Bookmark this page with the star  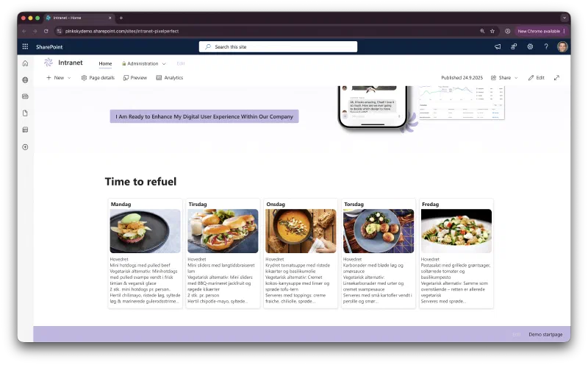pos(492,31)
